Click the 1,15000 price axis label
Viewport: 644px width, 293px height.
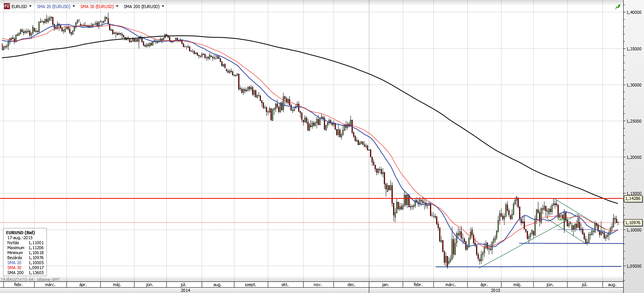[x=634, y=193]
